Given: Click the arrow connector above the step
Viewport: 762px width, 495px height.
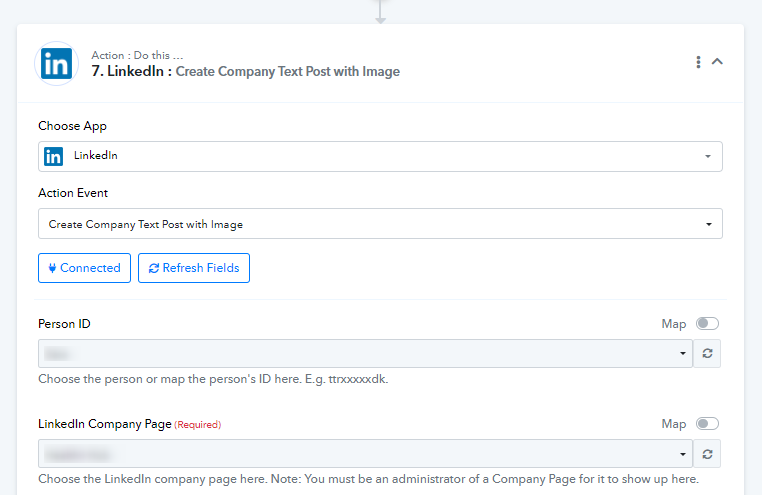Looking at the screenshot, I should pyautogui.click(x=381, y=12).
